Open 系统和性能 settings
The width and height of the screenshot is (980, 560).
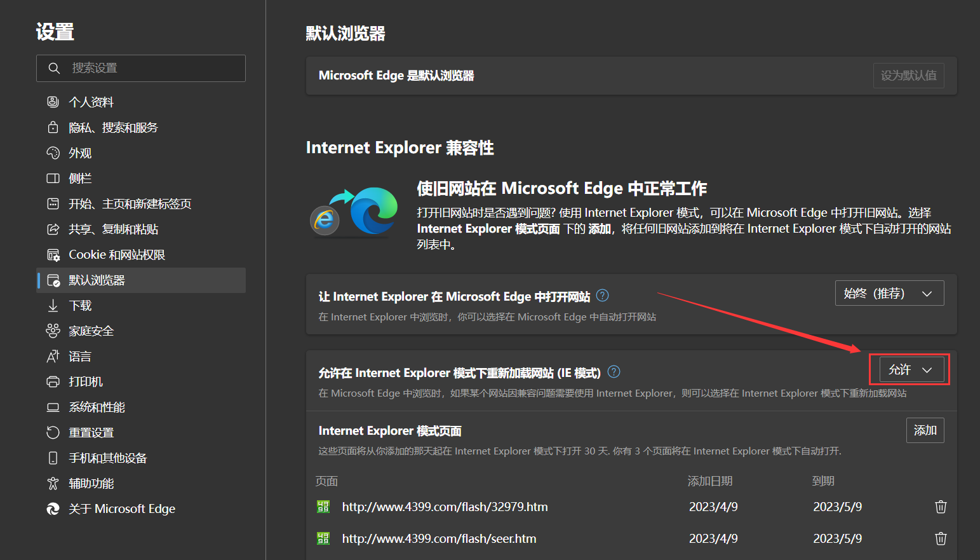point(141,407)
